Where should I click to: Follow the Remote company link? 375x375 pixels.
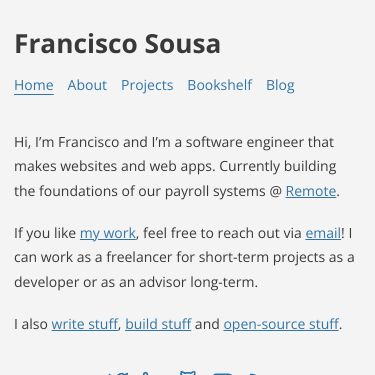point(311,191)
